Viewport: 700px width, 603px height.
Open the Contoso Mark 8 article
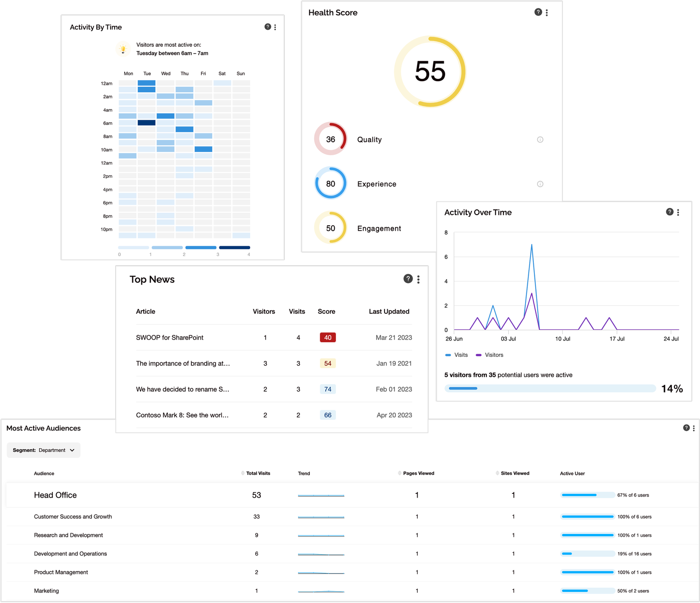(x=182, y=415)
